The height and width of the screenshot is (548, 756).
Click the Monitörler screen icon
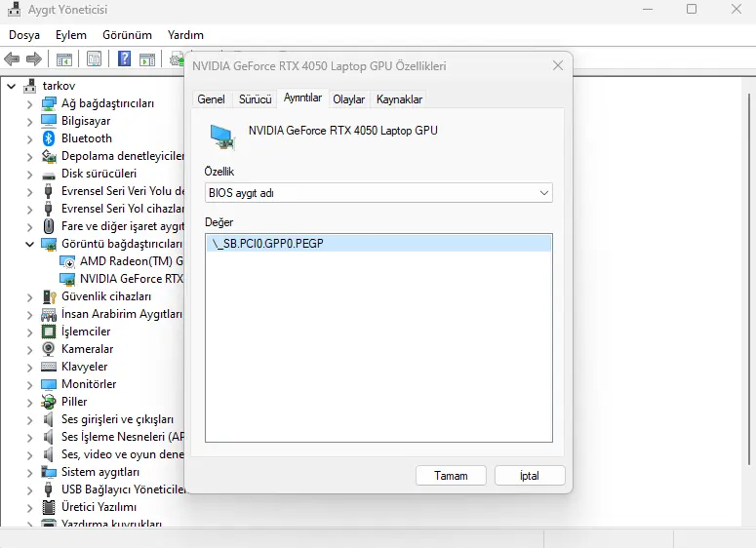pos(49,384)
